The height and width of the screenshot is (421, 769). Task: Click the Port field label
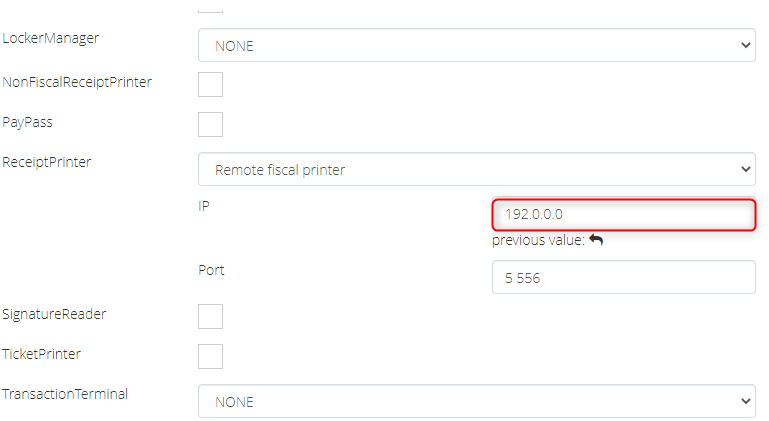coord(212,269)
